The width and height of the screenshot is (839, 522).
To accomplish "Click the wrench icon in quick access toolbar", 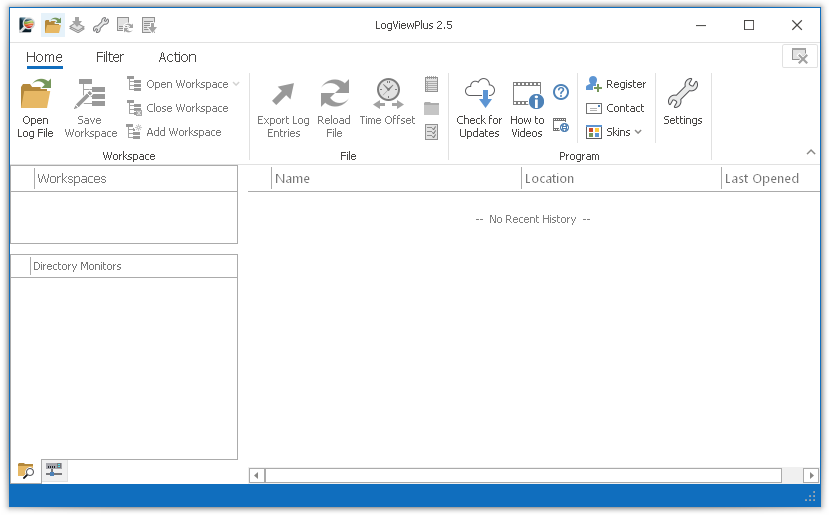I will [x=101, y=25].
